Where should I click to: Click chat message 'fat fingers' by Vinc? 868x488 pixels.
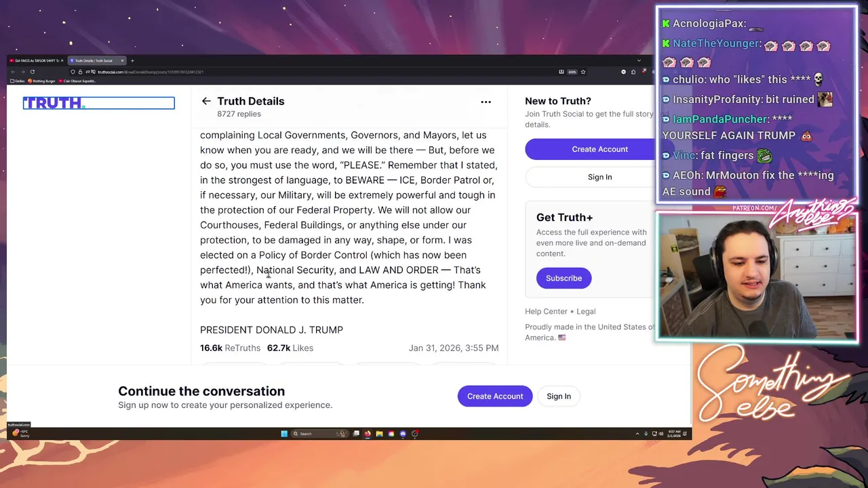pos(727,155)
